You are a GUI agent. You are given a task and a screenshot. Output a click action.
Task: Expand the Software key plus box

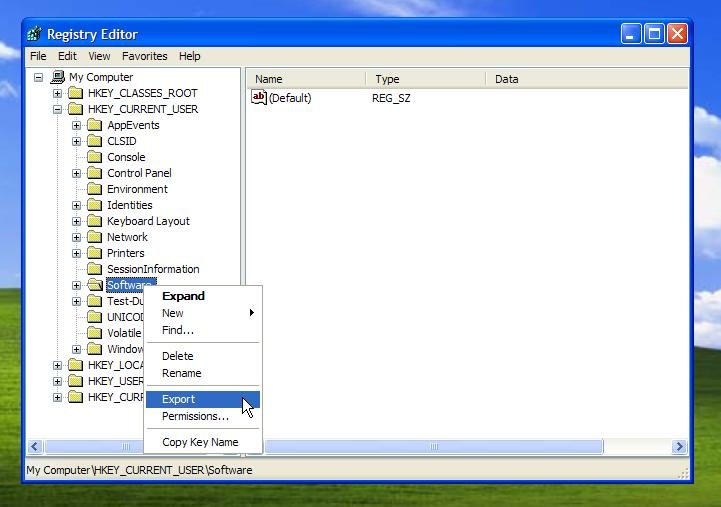76,285
